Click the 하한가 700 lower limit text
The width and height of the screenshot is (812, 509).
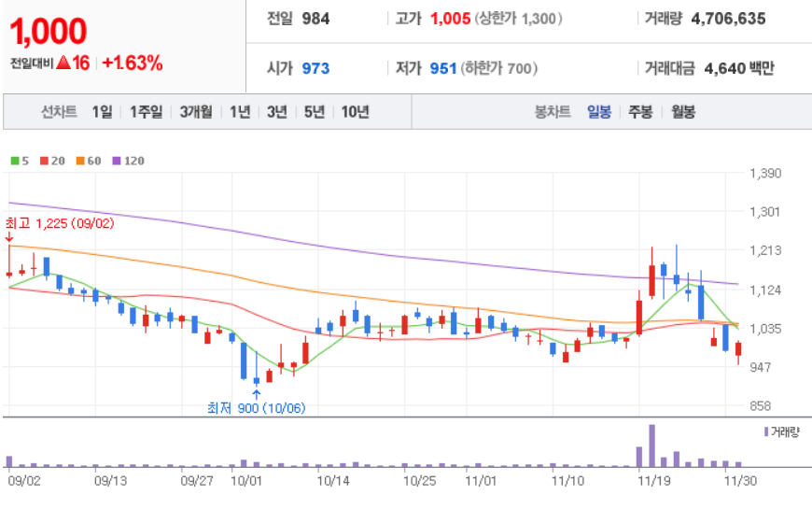[499, 68]
